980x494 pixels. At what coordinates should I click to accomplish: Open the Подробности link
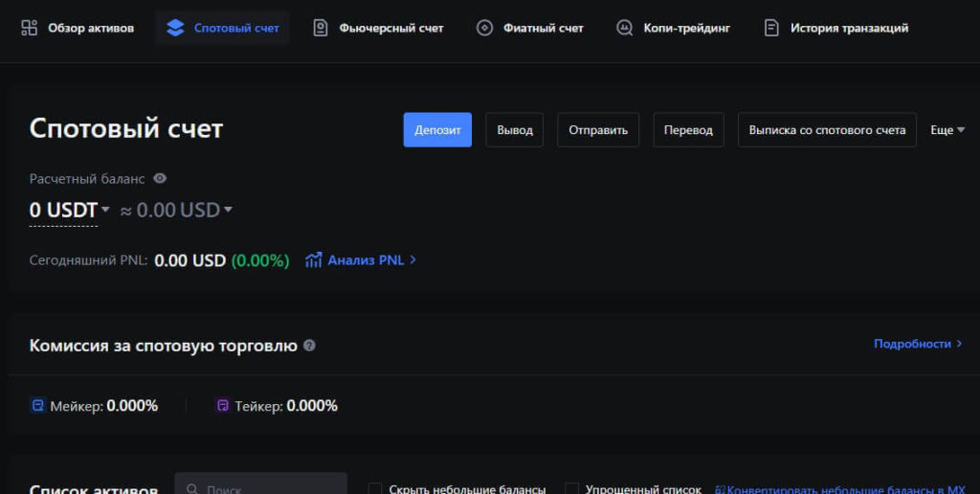pos(917,344)
